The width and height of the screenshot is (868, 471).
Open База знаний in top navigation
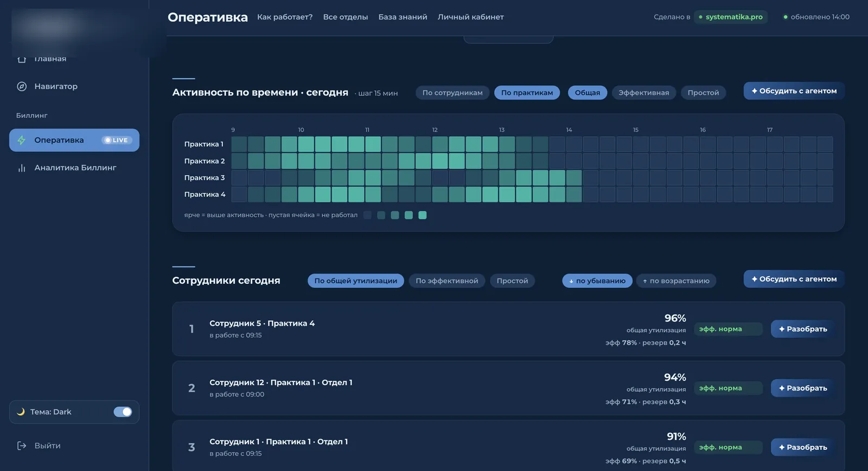point(403,17)
